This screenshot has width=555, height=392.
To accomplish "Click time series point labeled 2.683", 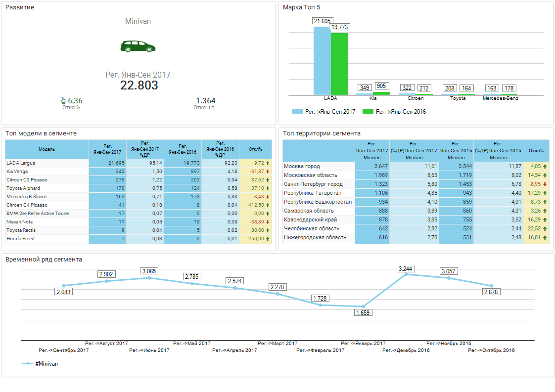I will (x=64, y=286).
